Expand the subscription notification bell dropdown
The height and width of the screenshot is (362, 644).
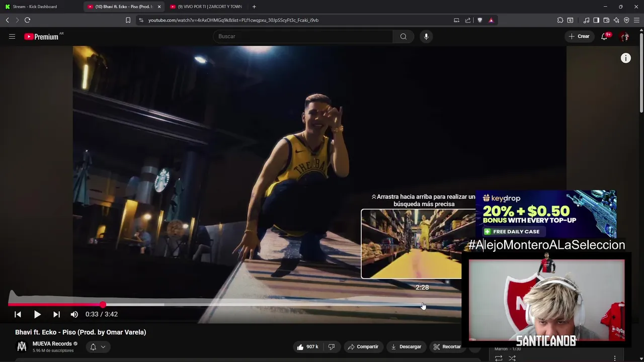click(98, 347)
